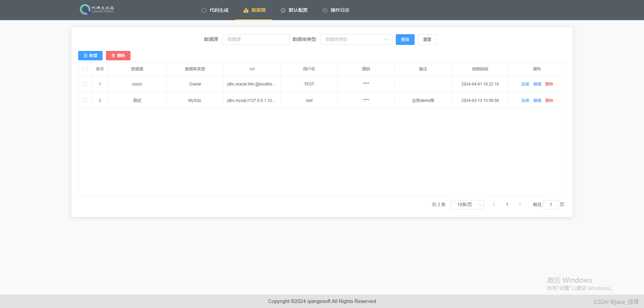Image resolution: width=644 pixels, height=308 pixels.
Task: Click the 用户名 column header
Action: (x=309, y=69)
